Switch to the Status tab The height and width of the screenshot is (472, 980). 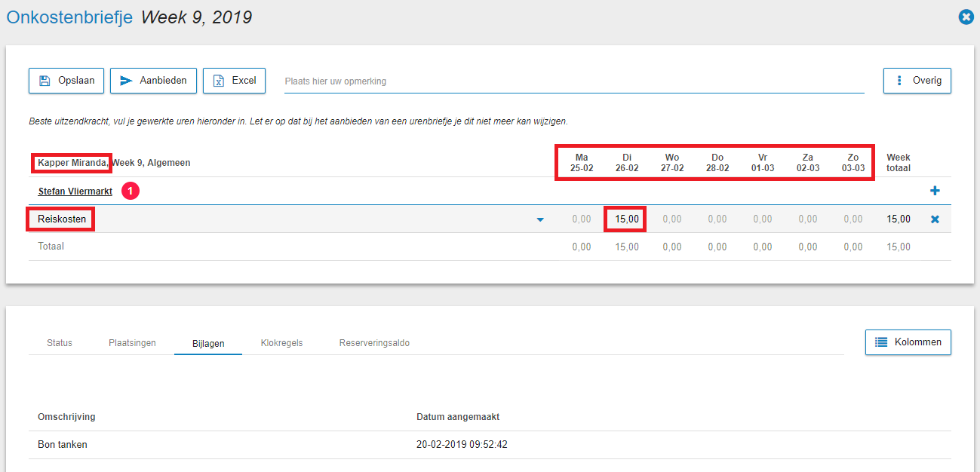60,343
